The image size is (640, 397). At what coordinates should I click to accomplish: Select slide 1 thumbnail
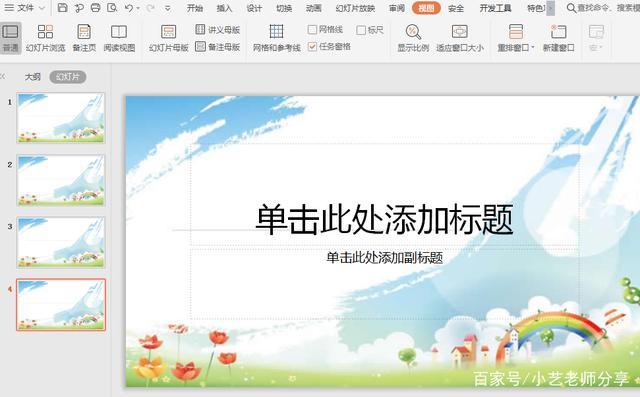pyautogui.click(x=61, y=118)
